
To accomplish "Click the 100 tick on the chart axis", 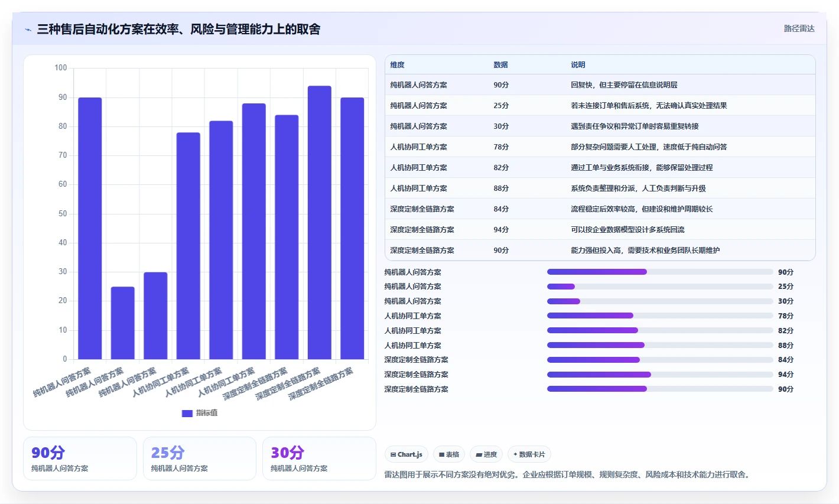I will 61,68.
